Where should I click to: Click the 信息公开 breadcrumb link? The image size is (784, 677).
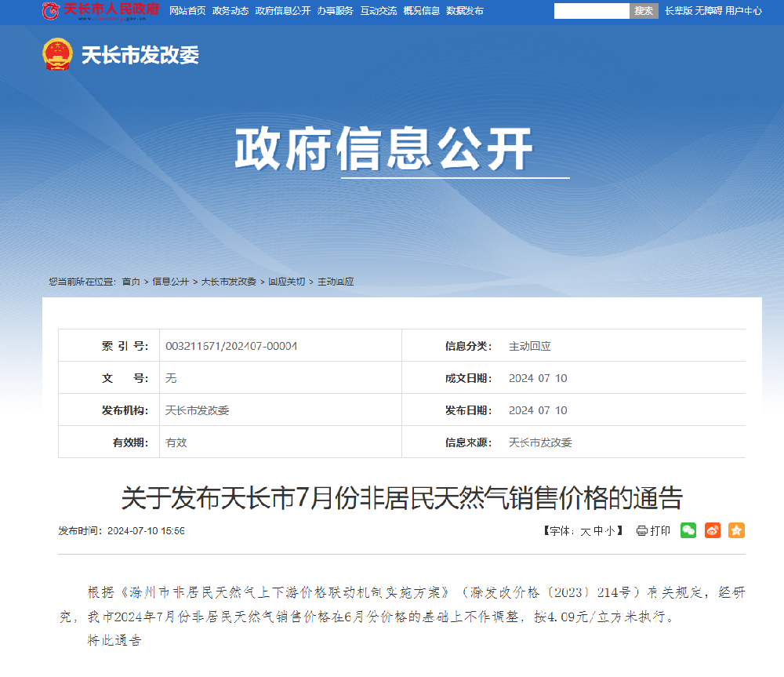coord(170,282)
